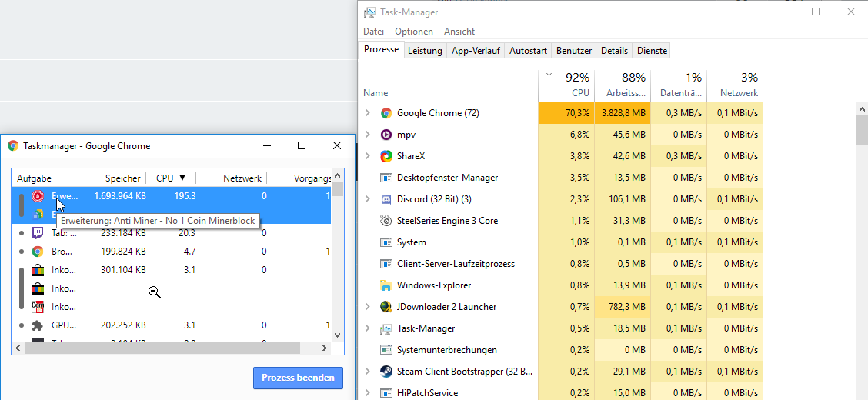This screenshot has width=868, height=400.
Task: Click the Anti Miner extension icon
Action: coord(38,196)
